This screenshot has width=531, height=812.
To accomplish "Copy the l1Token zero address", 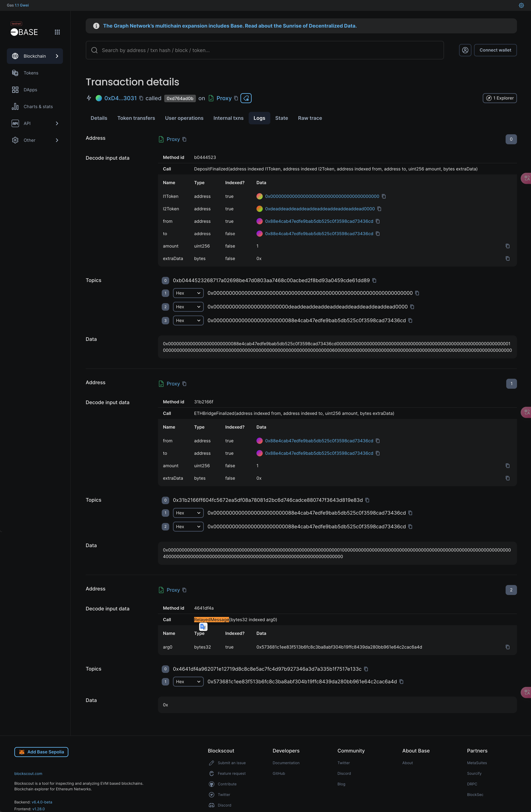I will pos(384,196).
